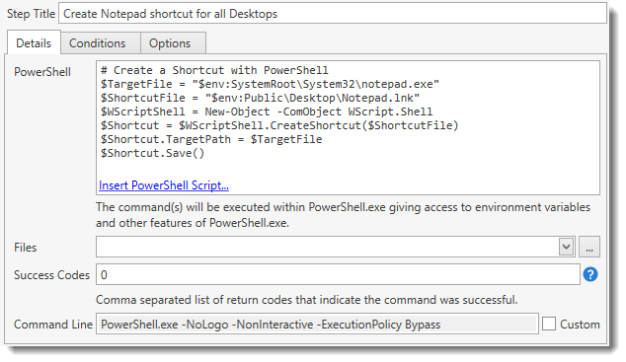Open the Options tab

[170, 43]
